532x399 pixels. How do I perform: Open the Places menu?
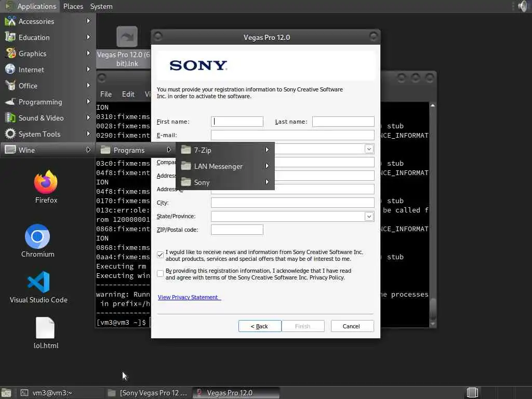(x=73, y=6)
